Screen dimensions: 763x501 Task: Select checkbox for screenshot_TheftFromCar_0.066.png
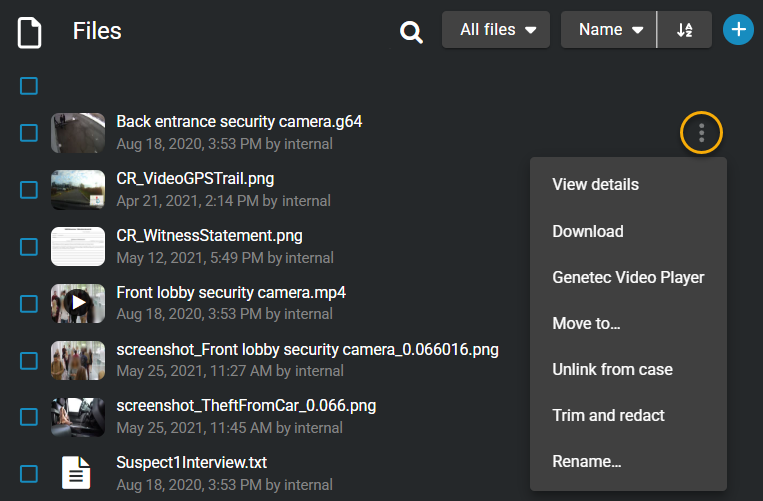point(29,416)
